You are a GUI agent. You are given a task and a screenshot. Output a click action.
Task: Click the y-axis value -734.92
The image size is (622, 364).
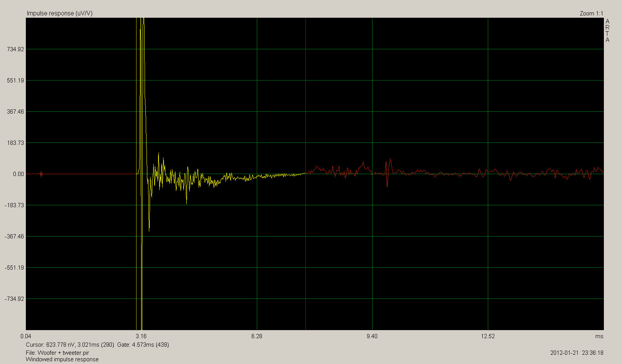[x=15, y=299]
